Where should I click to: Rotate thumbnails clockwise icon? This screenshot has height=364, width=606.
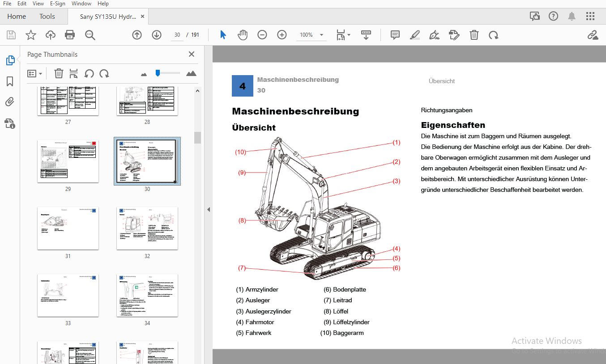point(104,73)
